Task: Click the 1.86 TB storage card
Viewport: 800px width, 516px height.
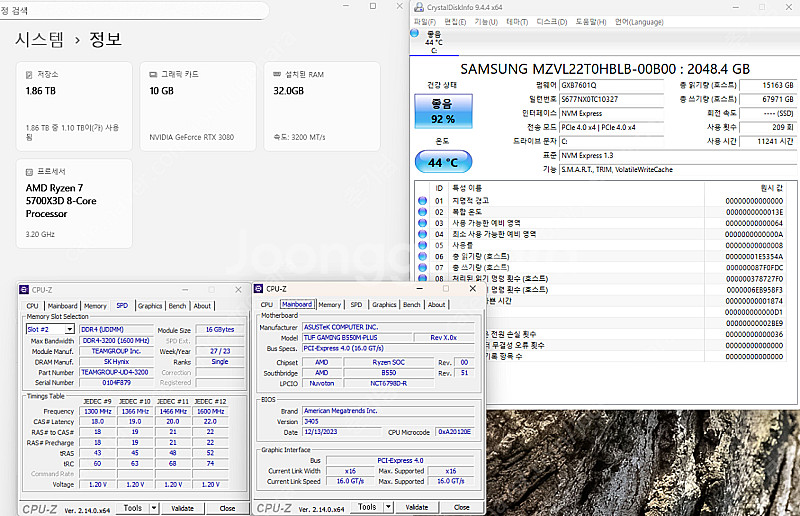Action: coord(74,106)
